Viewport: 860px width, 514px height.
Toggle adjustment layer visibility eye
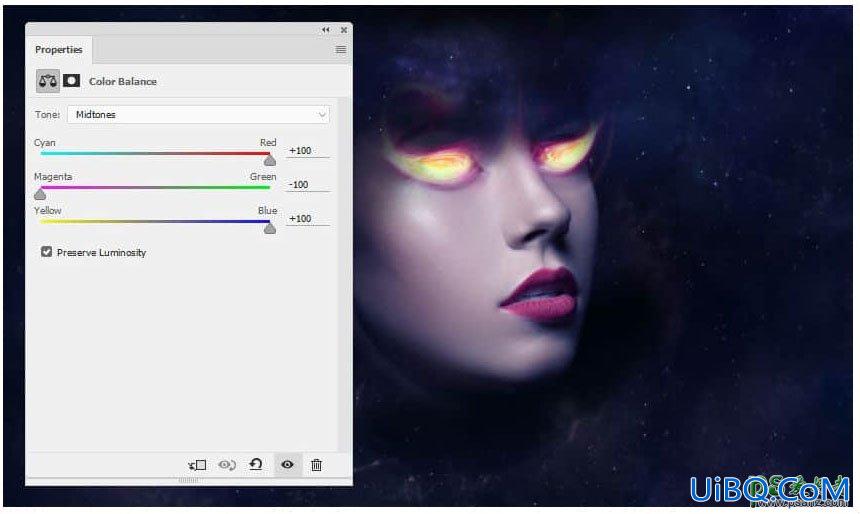[x=287, y=465]
